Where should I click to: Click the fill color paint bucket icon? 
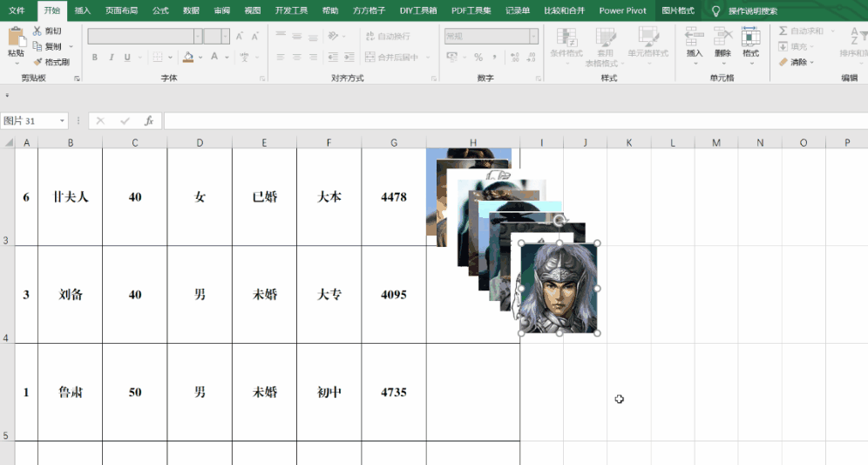tap(188, 57)
